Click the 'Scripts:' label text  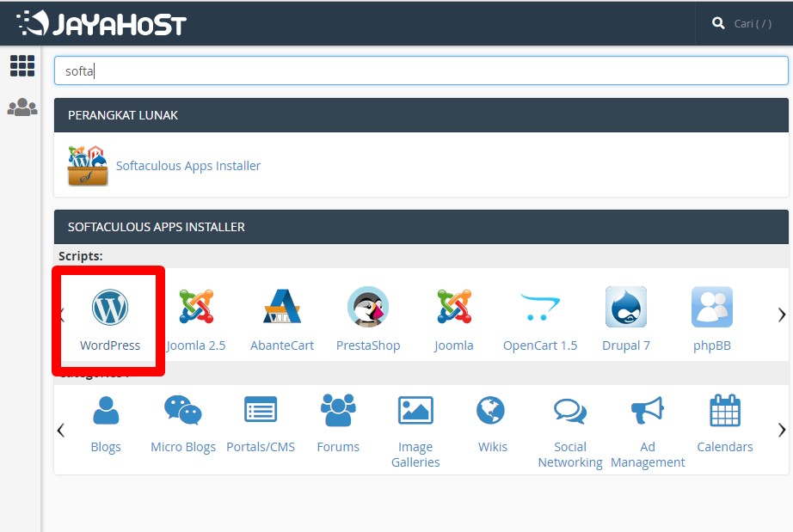pos(80,256)
